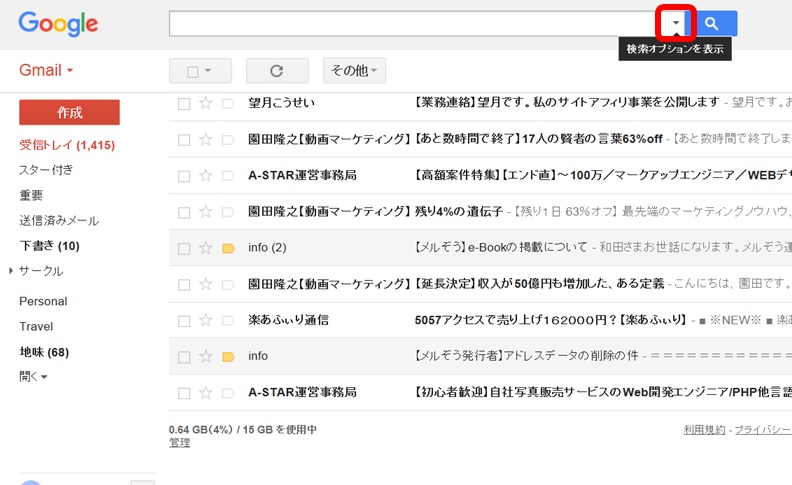Viewport: 792px width, 485px height.
Task: Star the 残り4%の遺伝子 email
Action: pos(206,212)
